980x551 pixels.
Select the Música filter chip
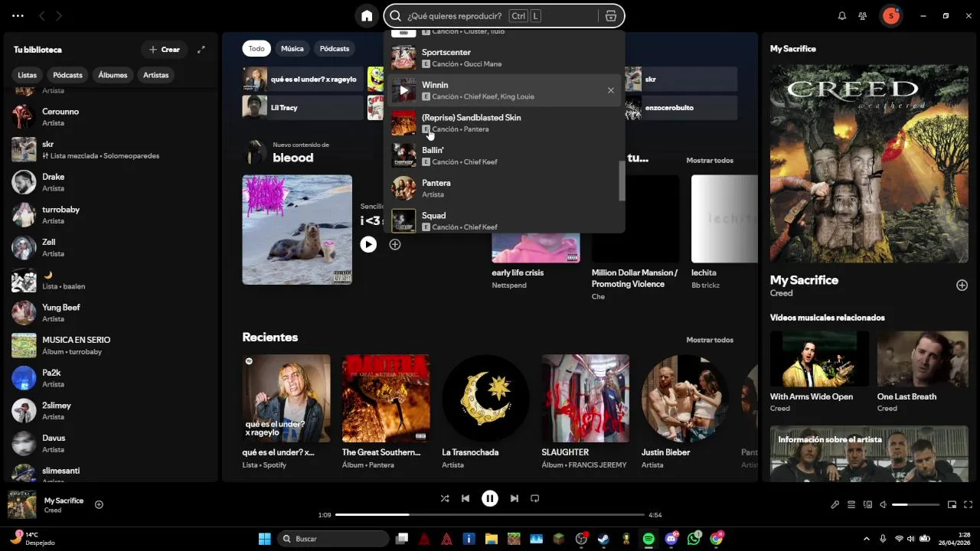[292, 48]
